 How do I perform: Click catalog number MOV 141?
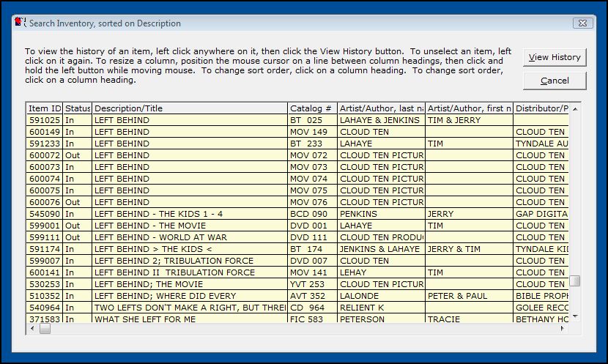pos(312,272)
